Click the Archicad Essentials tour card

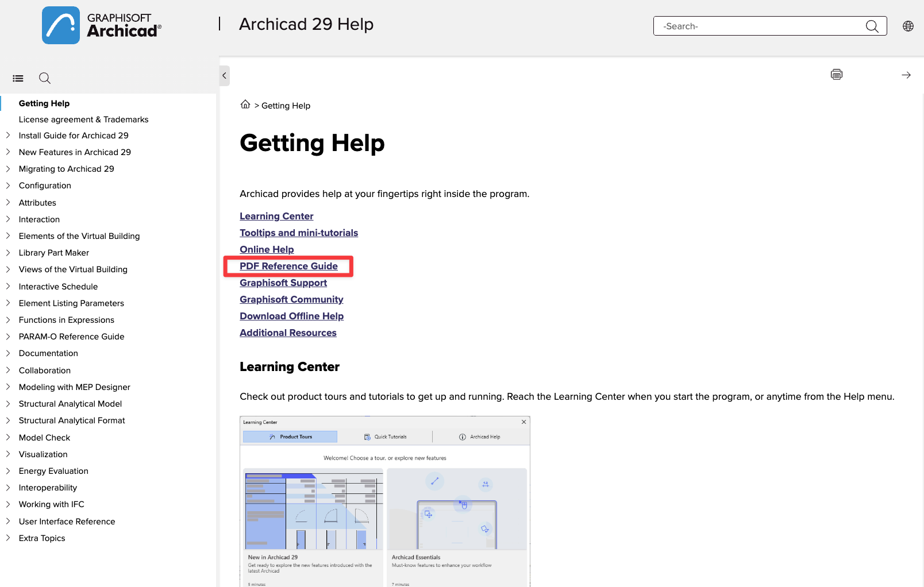457,527
